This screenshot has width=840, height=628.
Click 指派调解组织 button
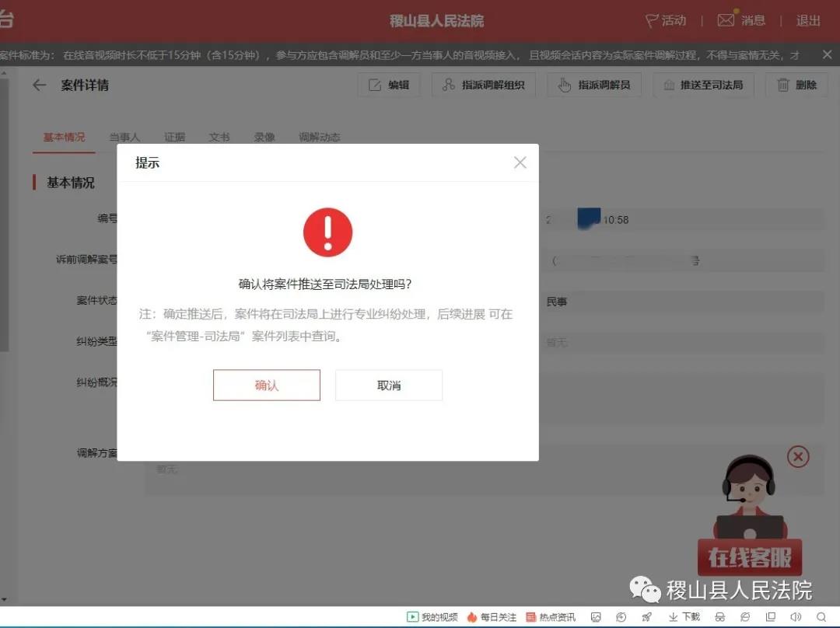pos(483,85)
